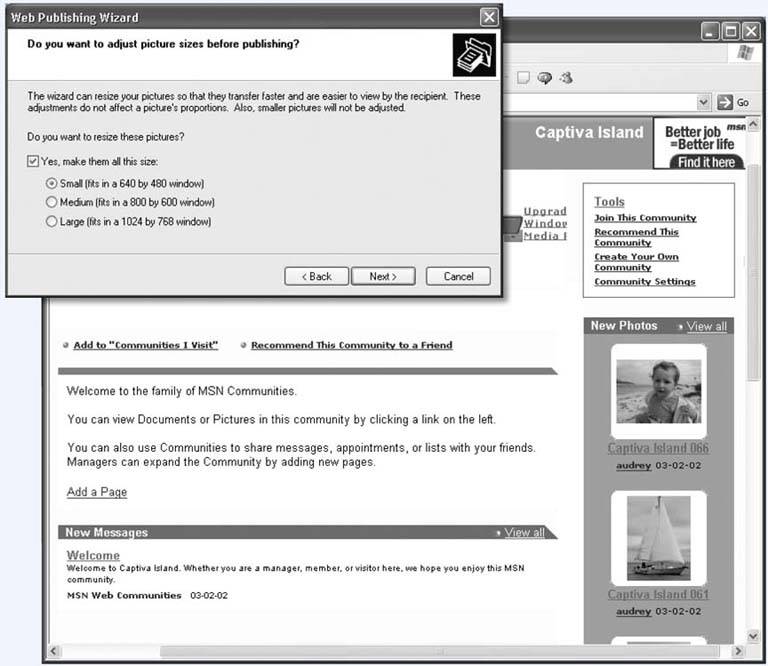Select Large 1024 by 768 option

pyautogui.click(x=52, y=222)
